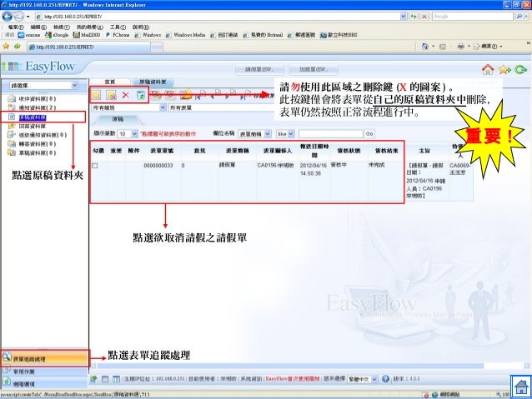Open the 所有類別 category dropdown
Image resolution: width=532 pixels, height=399 pixels.
coord(128,107)
